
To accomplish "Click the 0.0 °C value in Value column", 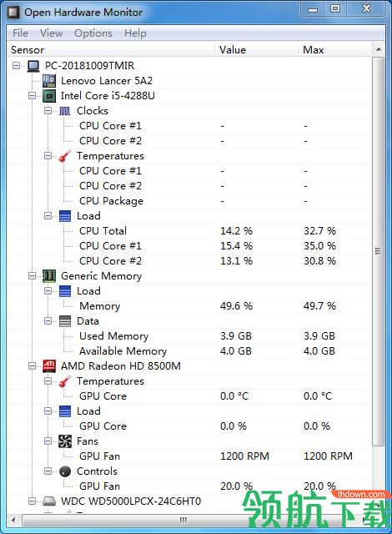I will pyautogui.click(x=234, y=396).
